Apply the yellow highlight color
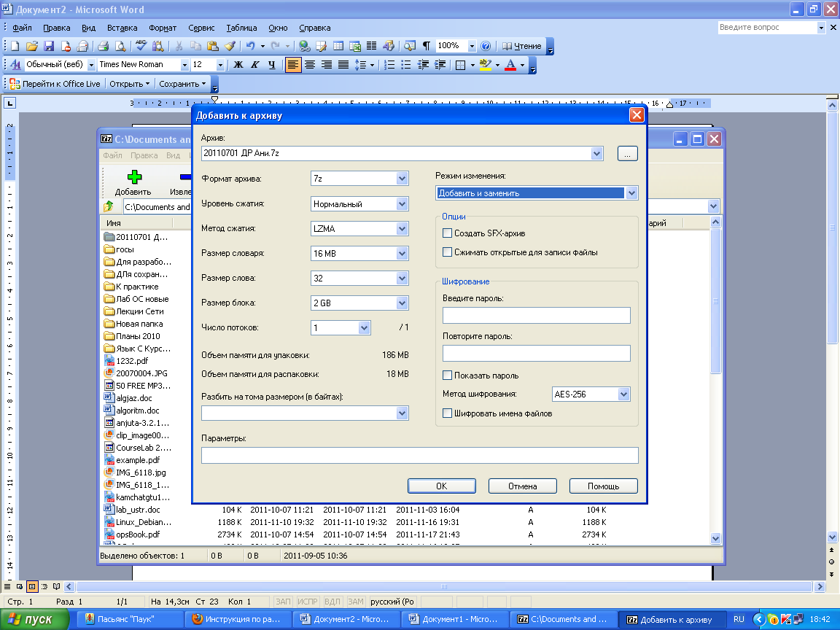 coord(486,65)
